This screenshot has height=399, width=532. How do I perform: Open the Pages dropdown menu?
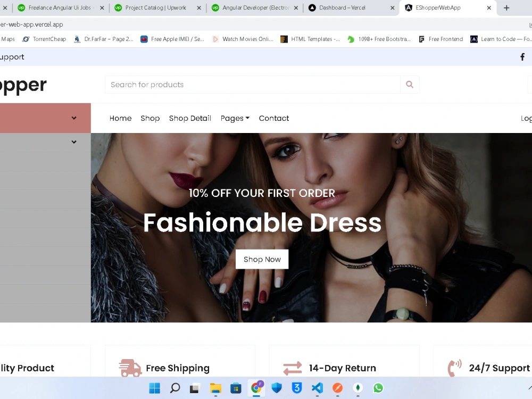(x=235, y=118)
